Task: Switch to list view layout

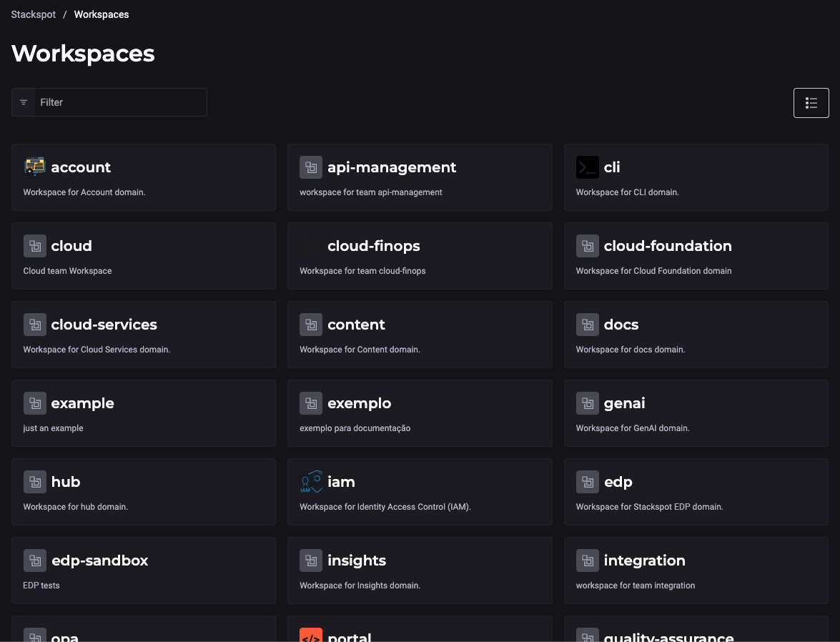Action: tap(811, 103)
